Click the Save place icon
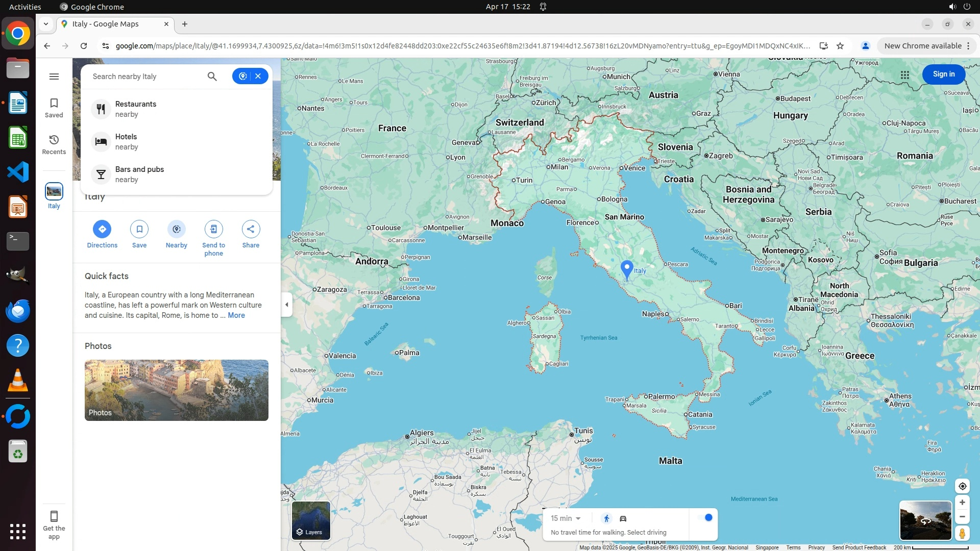Screen dimensions: 980x551 (x=139, y=229)
